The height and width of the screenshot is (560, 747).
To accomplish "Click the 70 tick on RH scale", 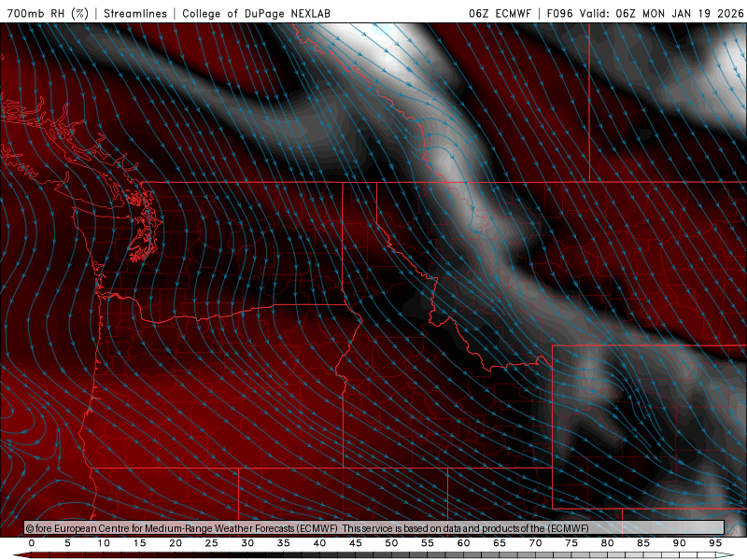I will click(535, 543).
